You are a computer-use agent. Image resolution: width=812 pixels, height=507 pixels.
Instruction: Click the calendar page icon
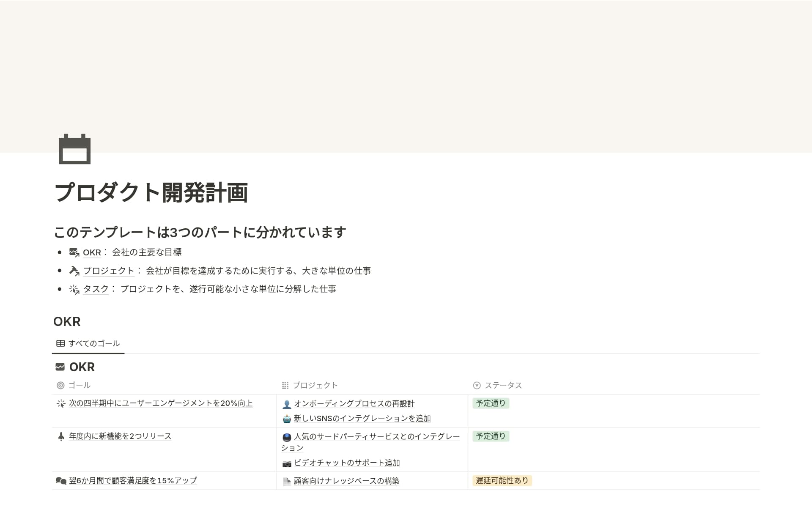pyautogui.click(x=74, y=149)
